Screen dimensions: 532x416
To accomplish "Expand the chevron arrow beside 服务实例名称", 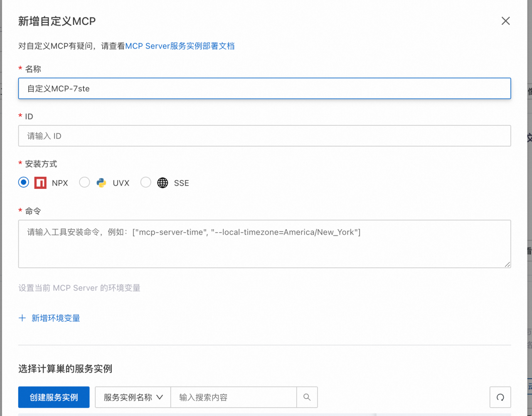I will coord(160,397).
